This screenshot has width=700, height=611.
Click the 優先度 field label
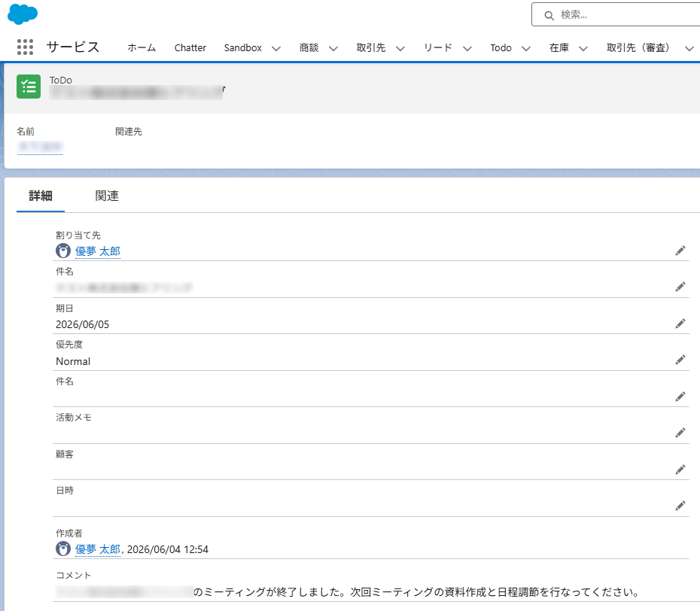pos(69,344)
